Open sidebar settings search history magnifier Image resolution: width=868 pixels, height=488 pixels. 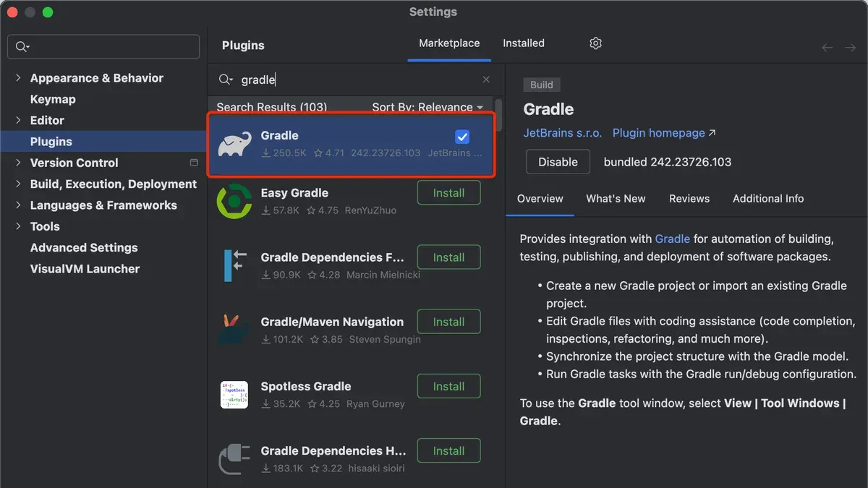22,47
